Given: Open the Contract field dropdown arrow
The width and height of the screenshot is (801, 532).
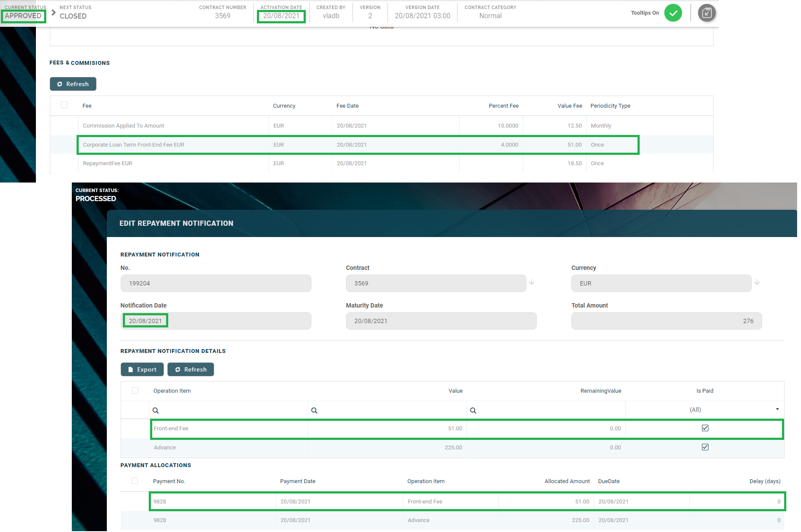Looking at the screenshot, I should [x=532, y=282].
